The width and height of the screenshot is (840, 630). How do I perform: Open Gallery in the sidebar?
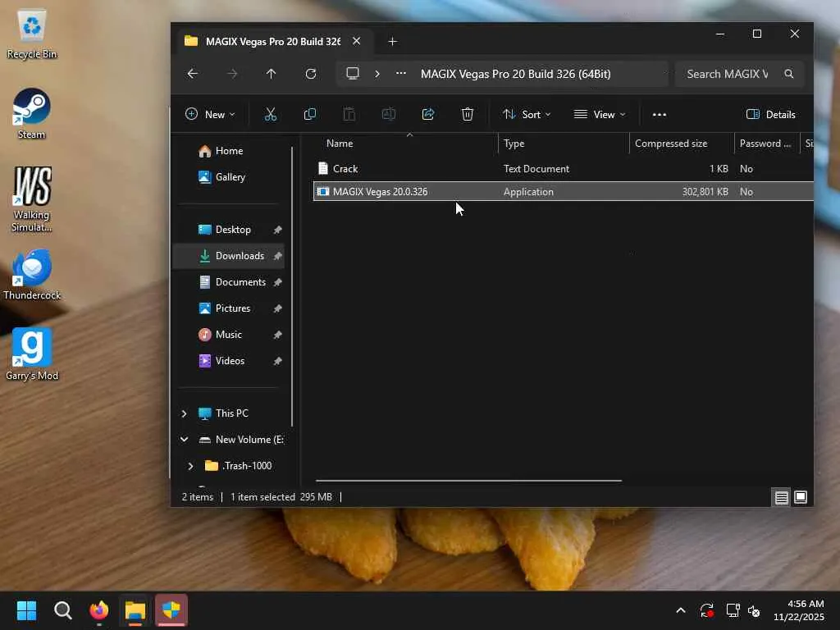click(231, 177)
